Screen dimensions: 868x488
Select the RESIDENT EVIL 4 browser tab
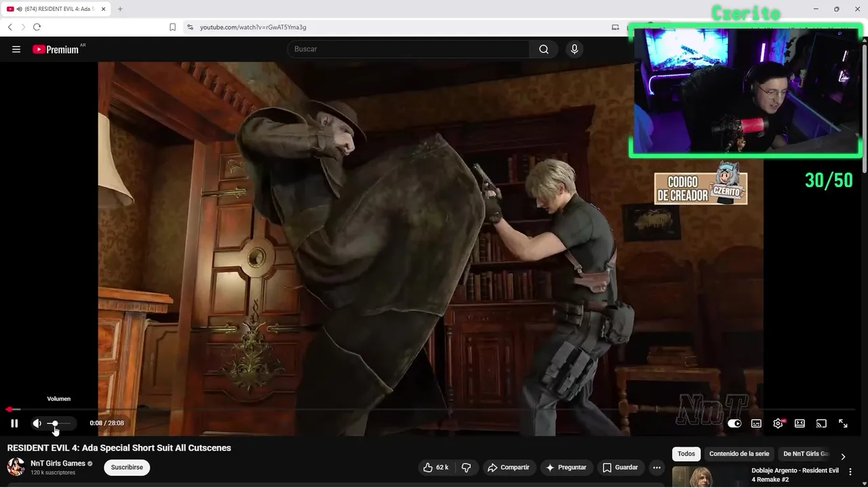[x=56, y=9]
